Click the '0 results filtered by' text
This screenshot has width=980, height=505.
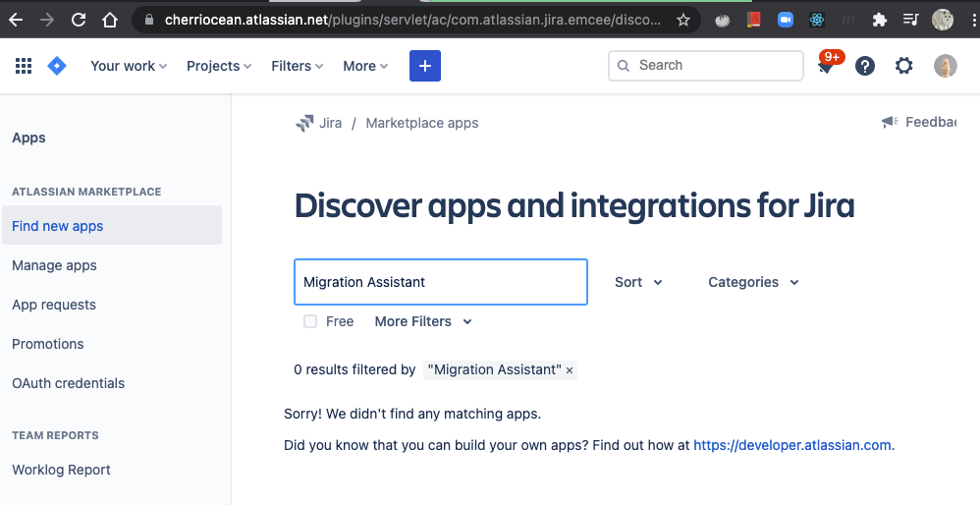[x=354, y=369]
